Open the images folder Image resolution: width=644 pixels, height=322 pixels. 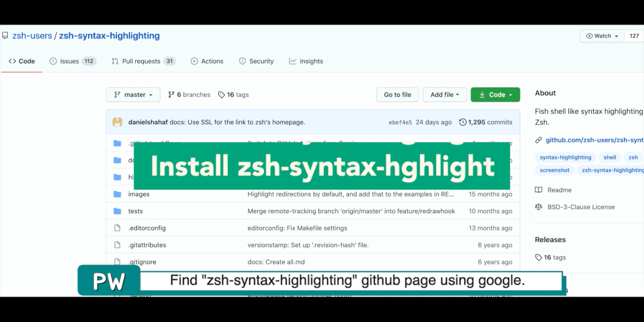coord(139,194)
